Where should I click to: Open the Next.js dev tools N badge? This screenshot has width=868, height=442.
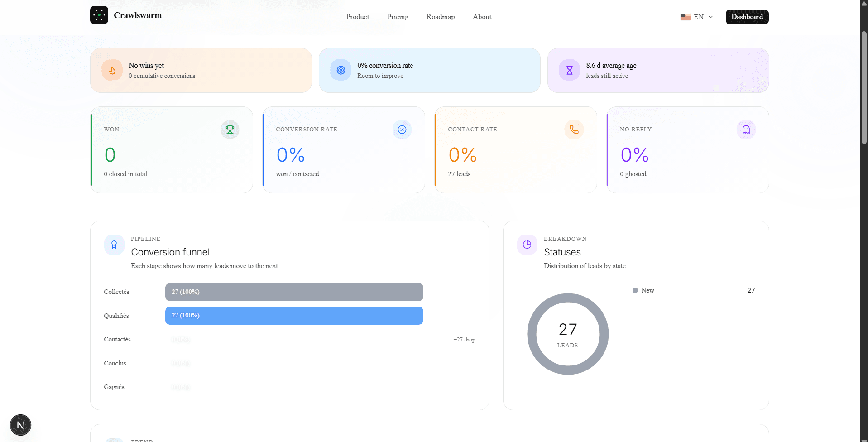20,425
